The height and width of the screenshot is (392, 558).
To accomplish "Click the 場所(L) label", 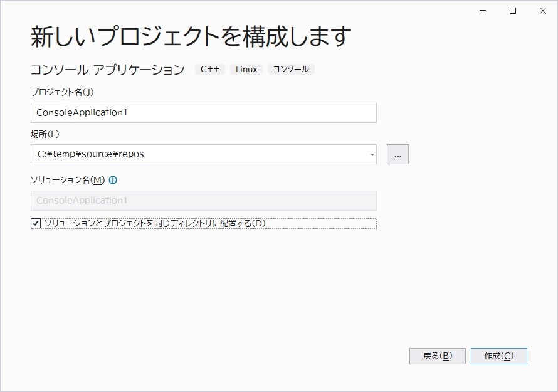I will 45,134.
